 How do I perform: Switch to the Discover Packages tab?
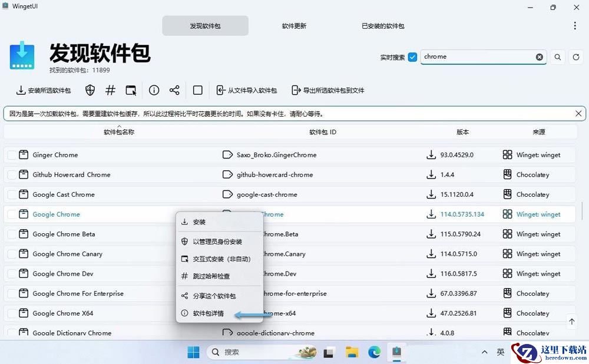click(205, 25)
